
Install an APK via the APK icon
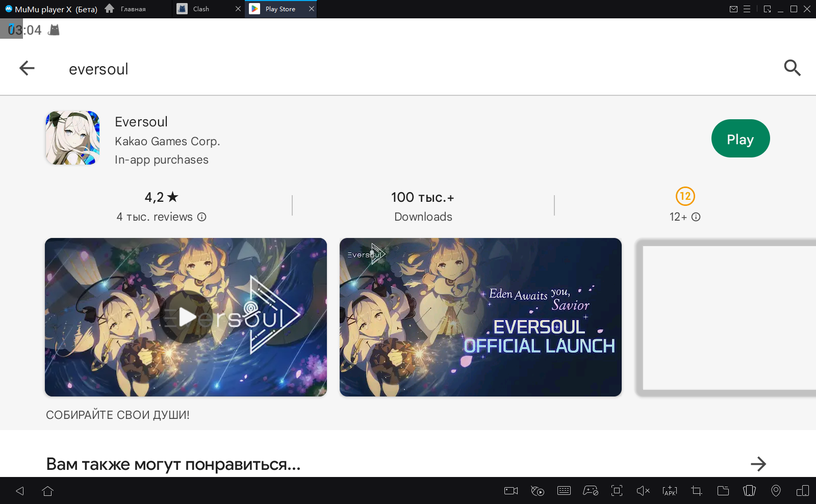point(670,491)
